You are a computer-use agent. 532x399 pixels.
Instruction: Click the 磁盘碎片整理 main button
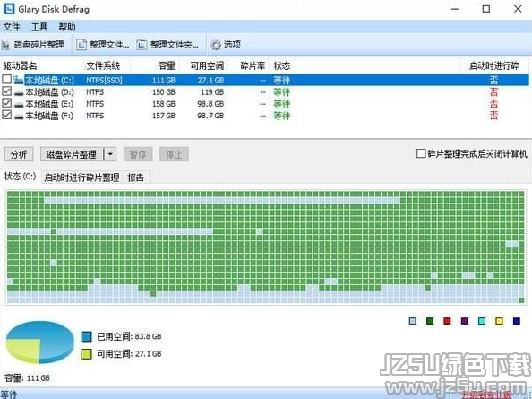[x=72, y=154]
